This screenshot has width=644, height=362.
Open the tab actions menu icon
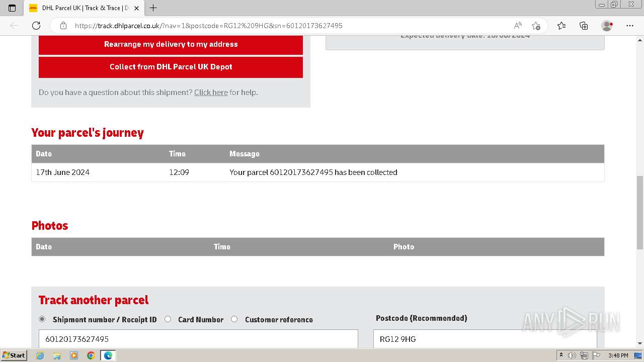click(x=12, y=8)
